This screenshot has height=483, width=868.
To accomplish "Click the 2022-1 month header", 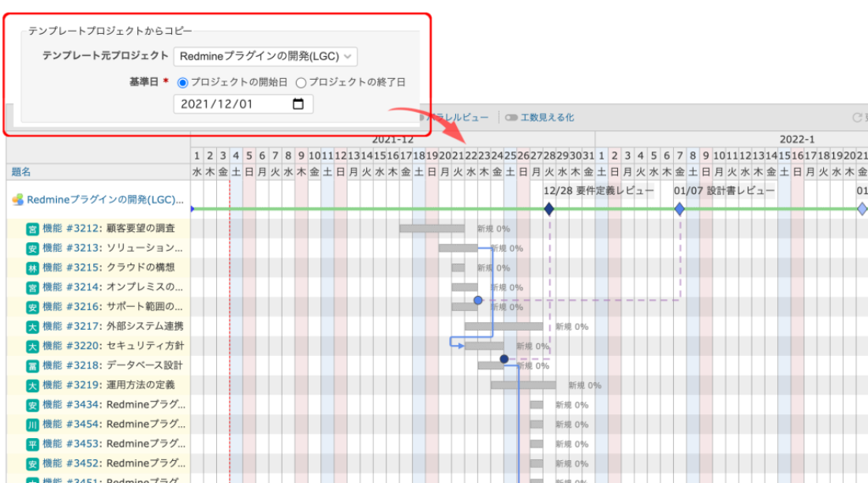I will pyautogui.click(x=797, y=140).
